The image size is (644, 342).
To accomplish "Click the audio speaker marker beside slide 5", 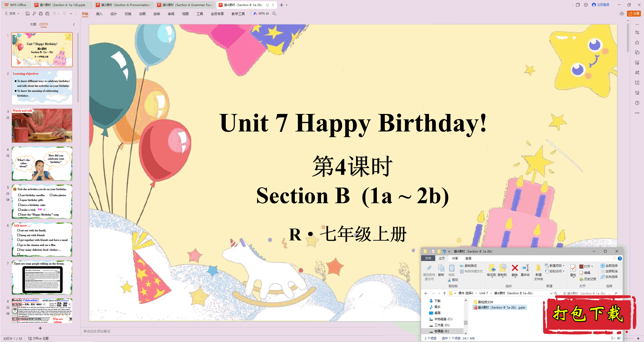I will (x=8, y=200).
